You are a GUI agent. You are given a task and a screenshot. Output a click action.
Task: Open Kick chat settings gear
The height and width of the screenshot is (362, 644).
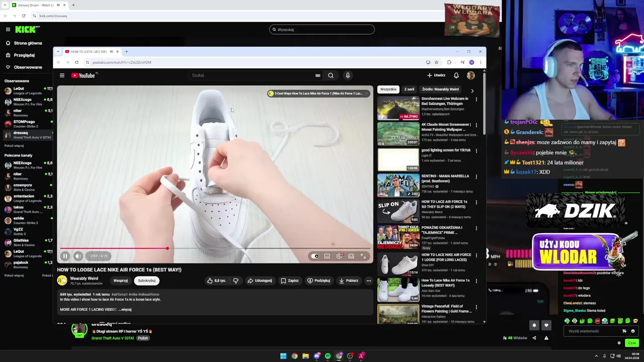pyautogui.click(x=619, y=343)
